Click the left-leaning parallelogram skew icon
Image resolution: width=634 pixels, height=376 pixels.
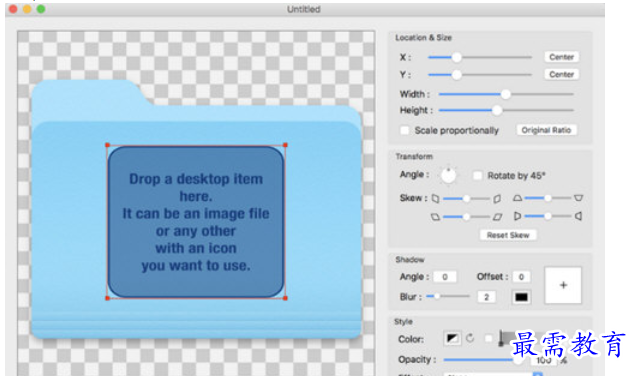tap(435, 217)
